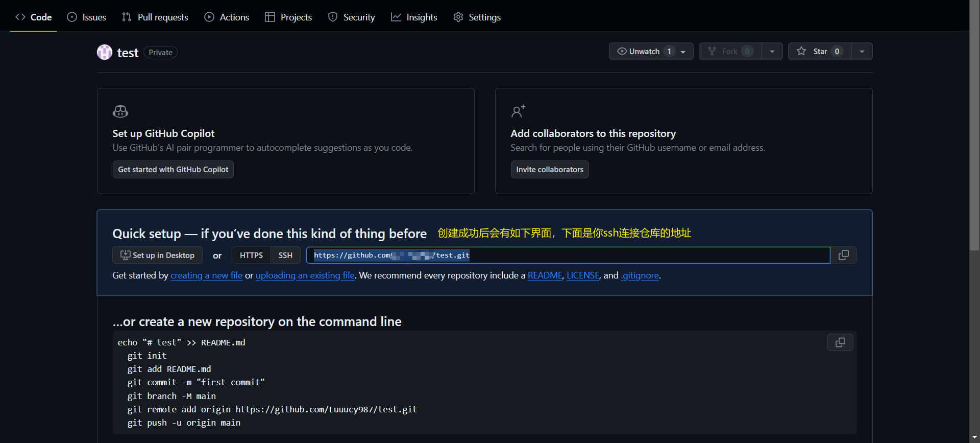Click the git push -u origin main line
Viewport: 980px width, 443px height.
pyautogui.click(x=184, y=423)
